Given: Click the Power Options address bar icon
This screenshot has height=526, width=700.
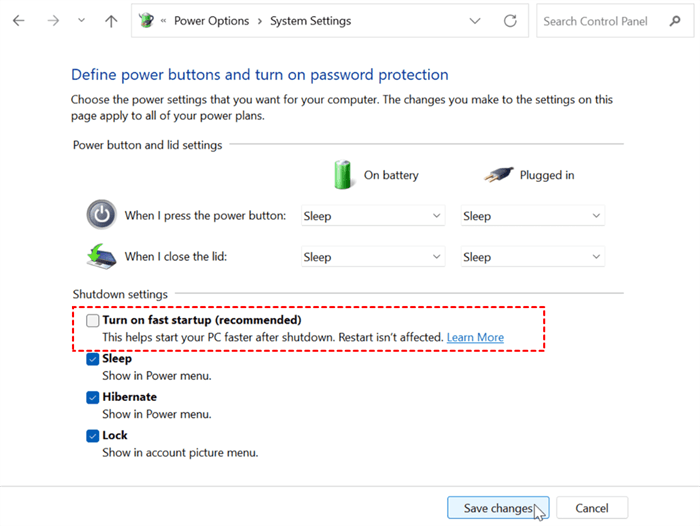Looking at the screenshot, I should point(147,21).
